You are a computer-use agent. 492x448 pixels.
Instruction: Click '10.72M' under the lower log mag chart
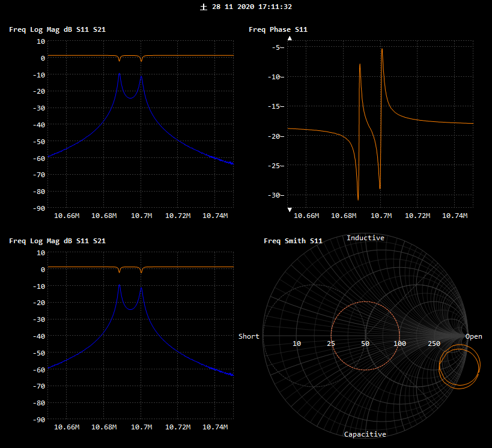tap(178, 428)
